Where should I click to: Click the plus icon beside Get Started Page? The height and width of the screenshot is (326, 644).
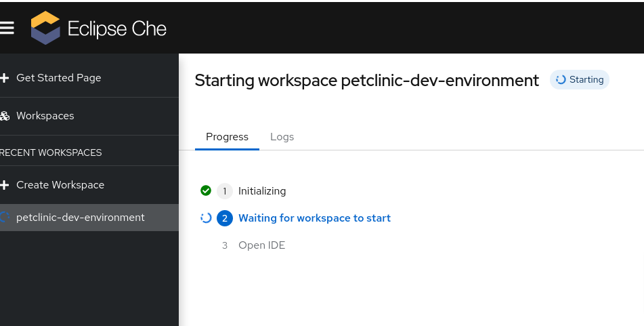5,78
